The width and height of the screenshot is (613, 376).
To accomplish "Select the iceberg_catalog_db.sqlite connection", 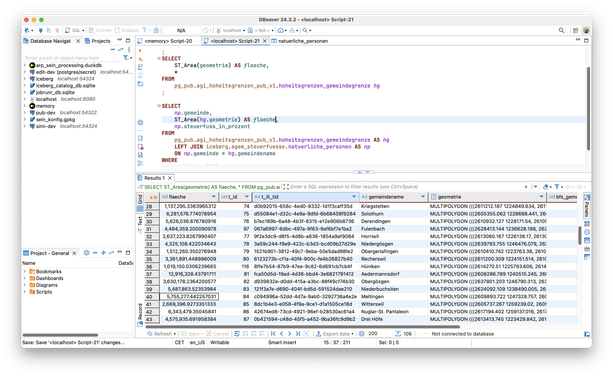I will (x=65, y=86).
